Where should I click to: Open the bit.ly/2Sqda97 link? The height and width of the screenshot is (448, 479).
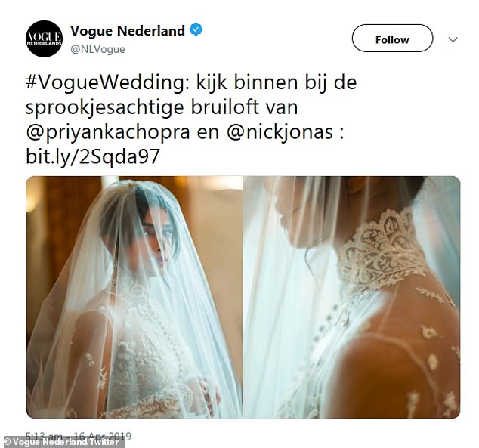[x=93, y=157]
